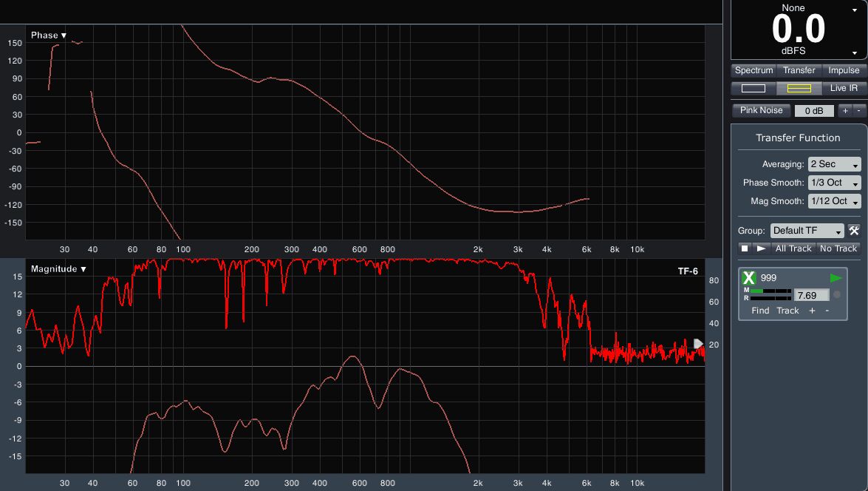This screenshot has width=868, height=491.
Task: Click the R reference level meter
Action: pos(770,298)
